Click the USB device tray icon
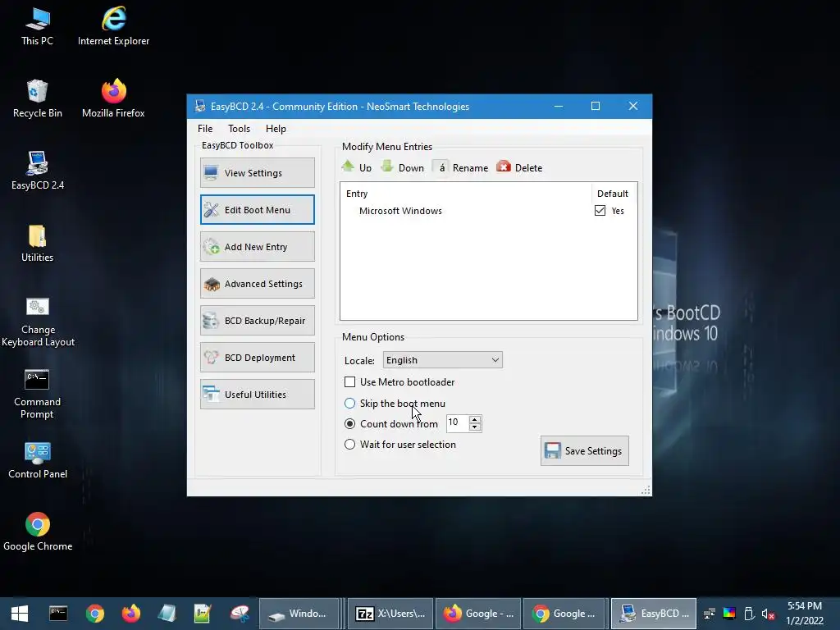This screenshot has height=630, width=840. (x=749, y=614)
